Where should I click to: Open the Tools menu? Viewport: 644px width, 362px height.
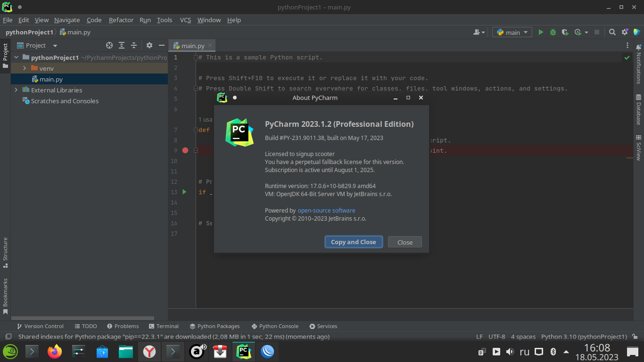pos(165,20)
